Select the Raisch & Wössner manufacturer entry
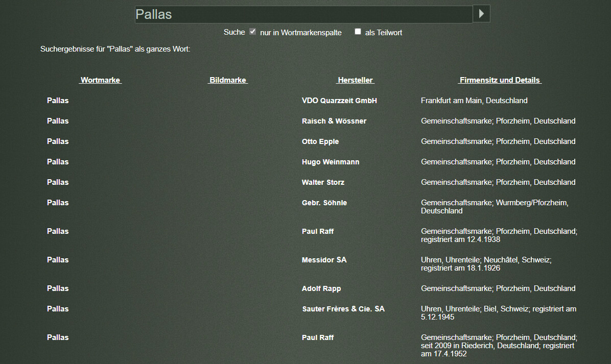 point(334,121)
